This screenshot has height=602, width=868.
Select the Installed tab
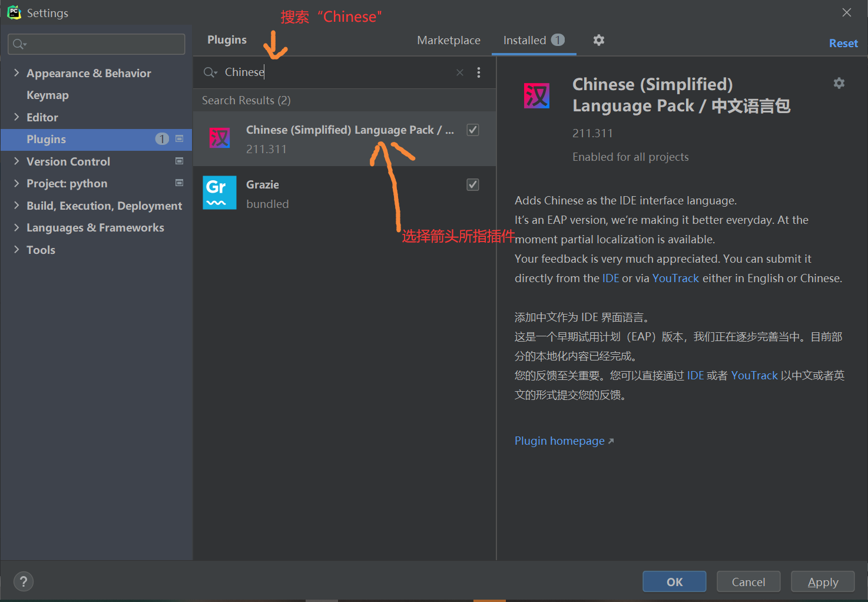tap(534, 40)
